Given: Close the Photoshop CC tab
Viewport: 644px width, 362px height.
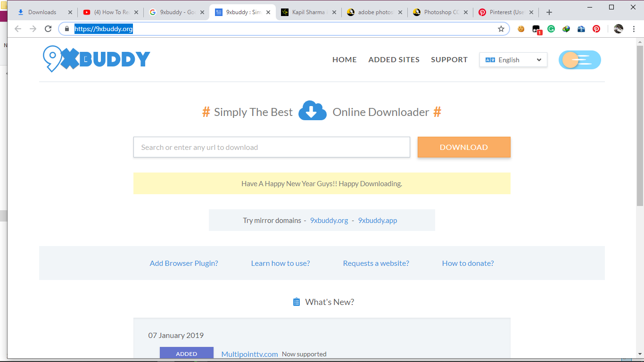Looking at the screenshot, I should pyautogui.click(x=466, y=12).
